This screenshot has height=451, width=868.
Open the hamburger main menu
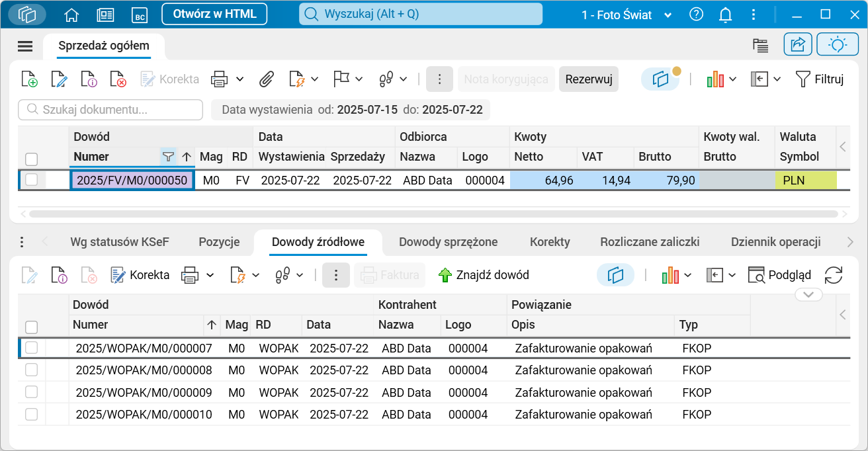(25, 46)
